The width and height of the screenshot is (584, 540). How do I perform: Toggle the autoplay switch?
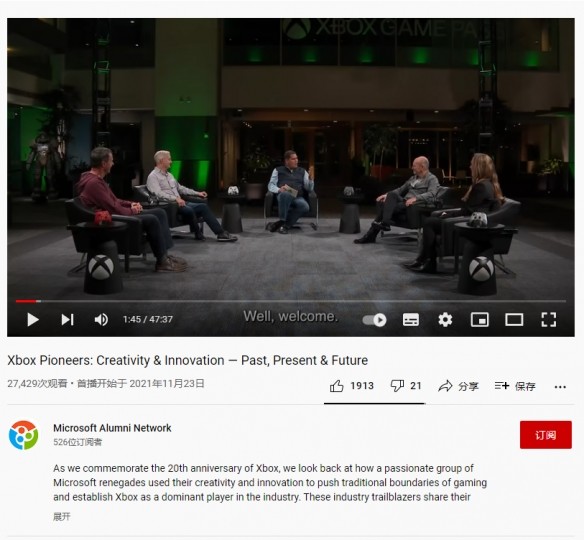coord(374,320)
